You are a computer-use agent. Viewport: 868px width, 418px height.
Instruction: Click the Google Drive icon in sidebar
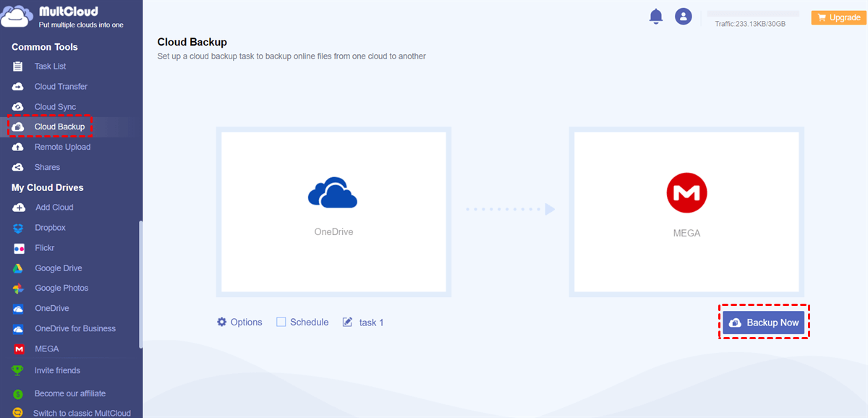pyautogui.click(x=18, y=268)
